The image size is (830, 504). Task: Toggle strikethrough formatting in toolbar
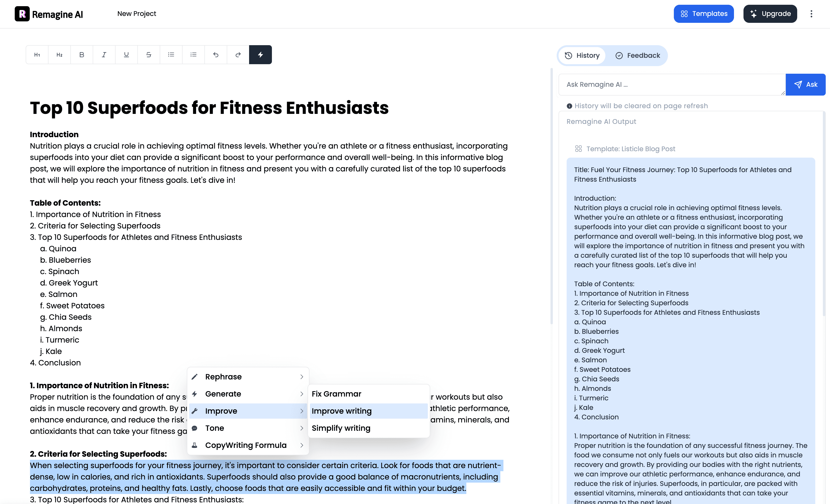click(149, 55)
